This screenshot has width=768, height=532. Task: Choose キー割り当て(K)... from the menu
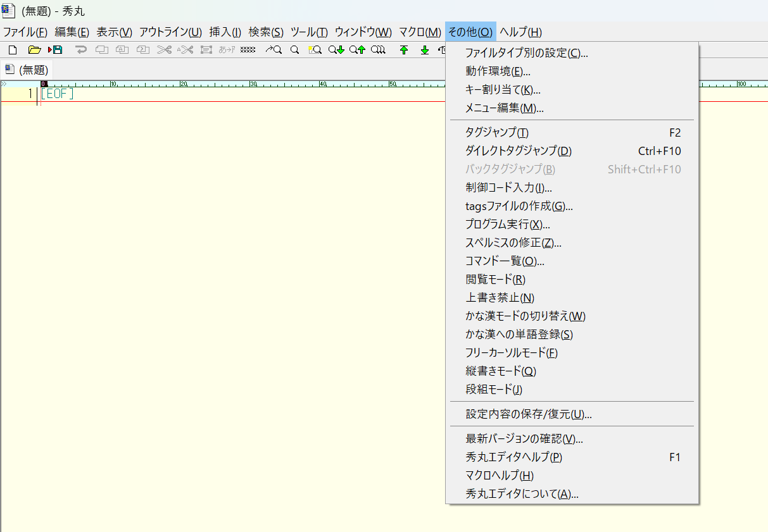tap(503, 90)
